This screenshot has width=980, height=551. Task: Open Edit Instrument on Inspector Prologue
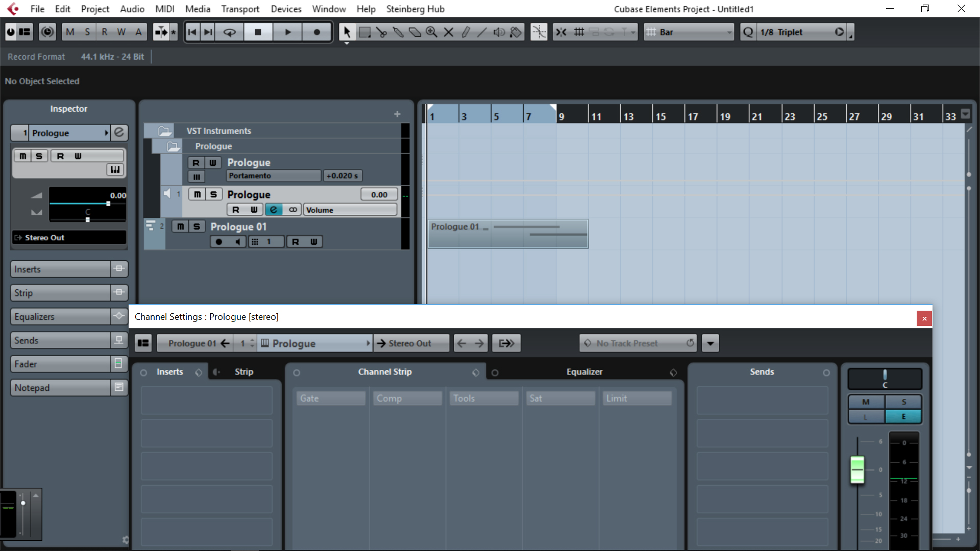pos(119,133)
